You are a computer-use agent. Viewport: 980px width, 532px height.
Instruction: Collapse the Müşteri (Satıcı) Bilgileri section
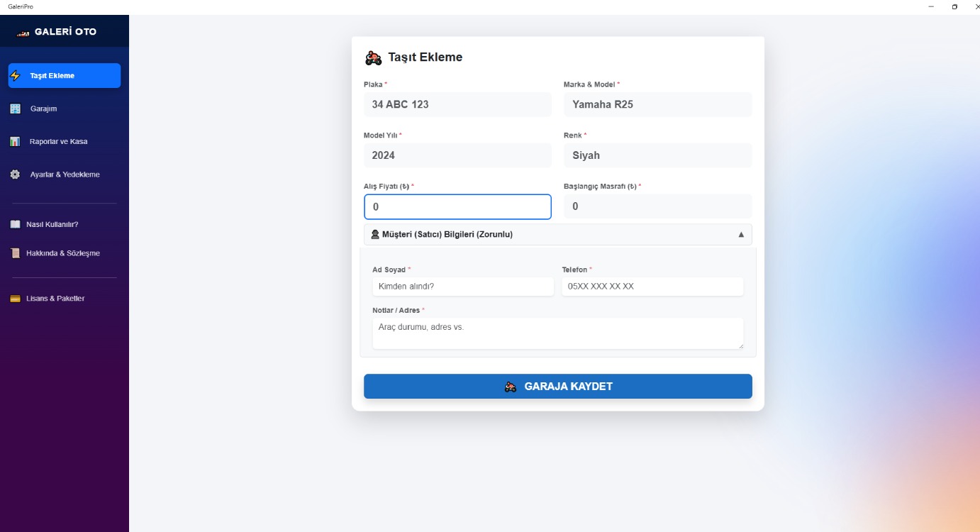(x=558, y=235)
